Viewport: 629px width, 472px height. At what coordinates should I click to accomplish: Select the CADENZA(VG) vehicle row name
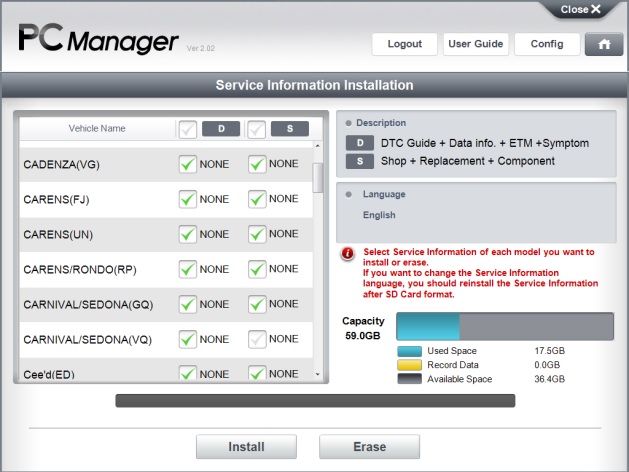[61, 164]
